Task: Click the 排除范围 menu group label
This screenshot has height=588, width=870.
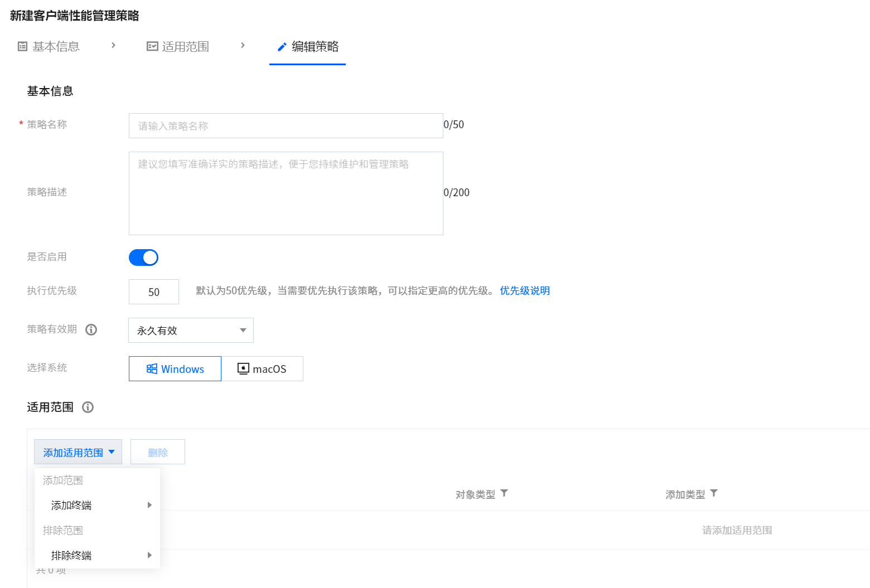Action: click(63, 531)
